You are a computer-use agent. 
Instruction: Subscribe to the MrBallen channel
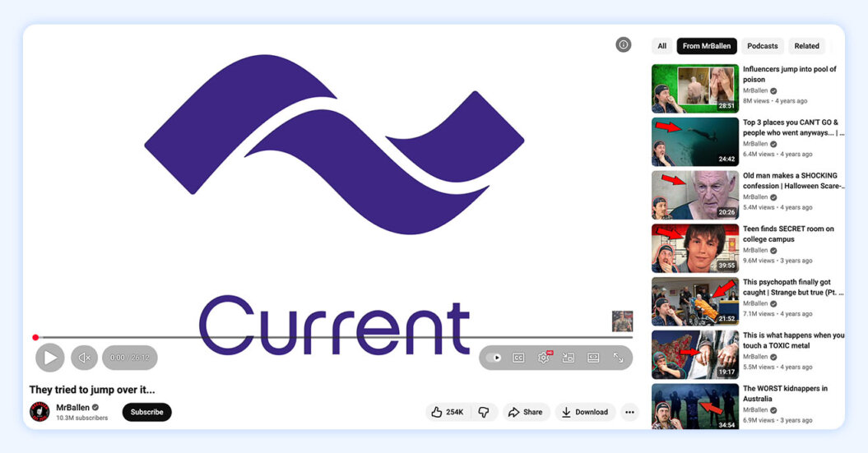146,412
